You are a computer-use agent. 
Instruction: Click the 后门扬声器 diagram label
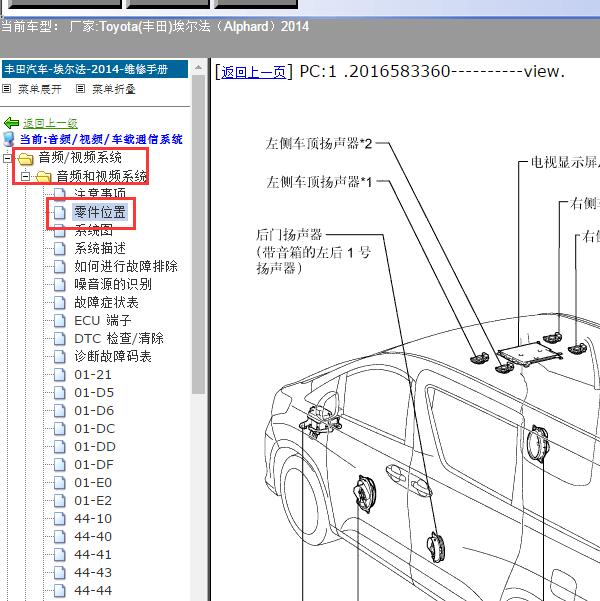point(289,234)
